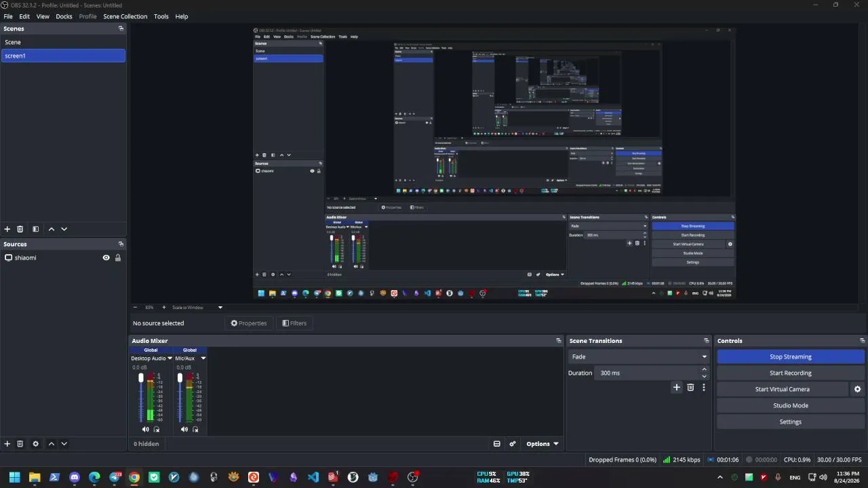Move selected scene up
The height and width of the screenshot is (488, 868).
[51, 229]
